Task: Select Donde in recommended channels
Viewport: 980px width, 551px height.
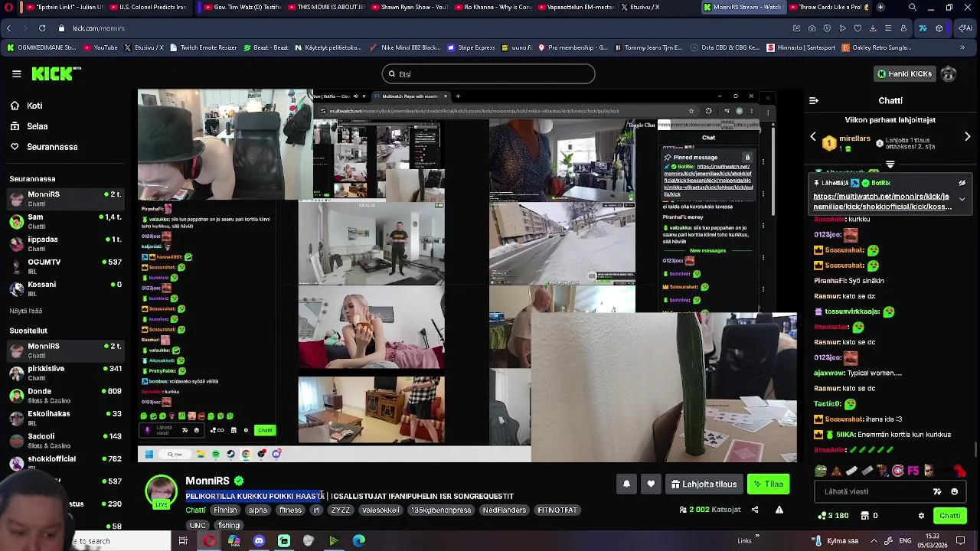Action: point(65,395)
